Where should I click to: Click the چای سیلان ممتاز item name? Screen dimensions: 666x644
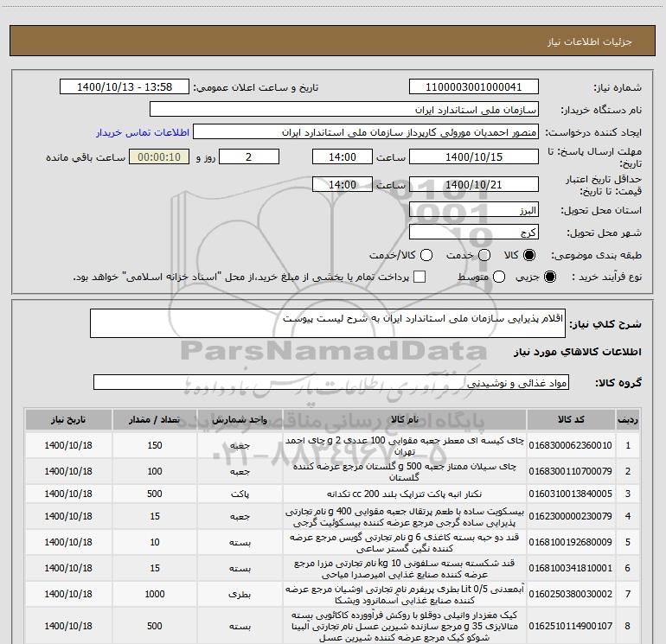[405, 471]
